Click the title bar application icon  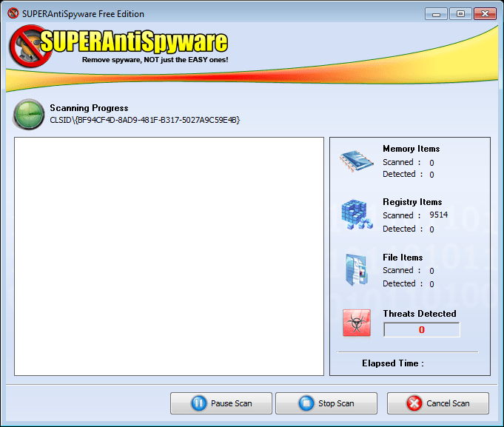(x=13, y=14)
